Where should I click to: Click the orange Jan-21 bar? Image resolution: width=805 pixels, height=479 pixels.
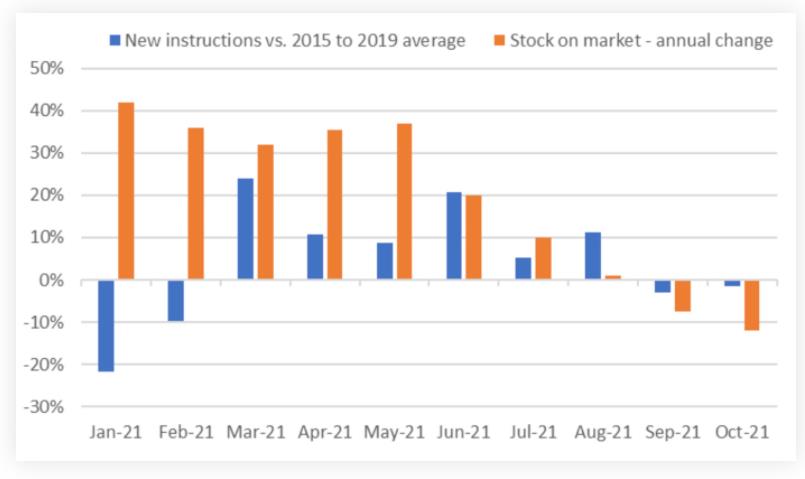pyautogui.click(x=126, y=191)
